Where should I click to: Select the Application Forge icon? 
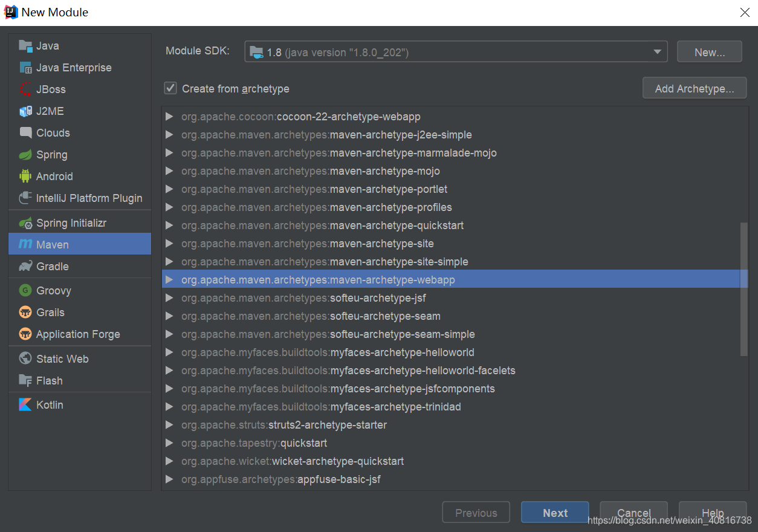[25, 334]
